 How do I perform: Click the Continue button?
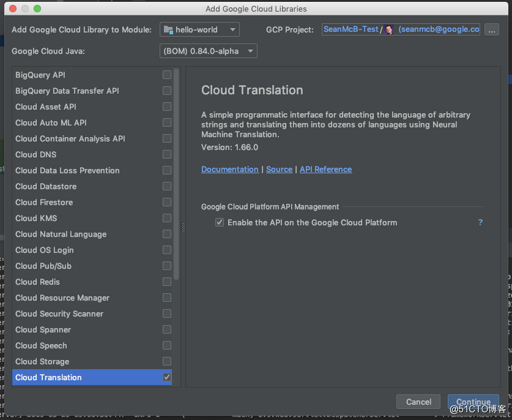(473, 402)
